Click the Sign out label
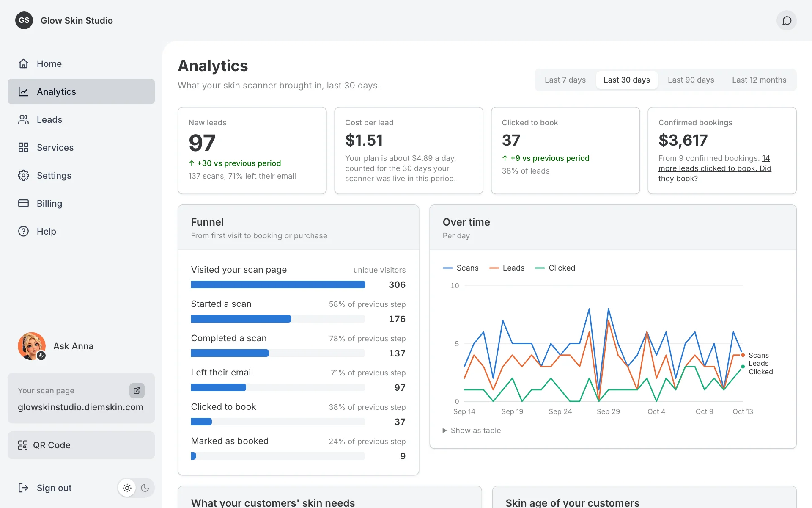 [54, 488]
